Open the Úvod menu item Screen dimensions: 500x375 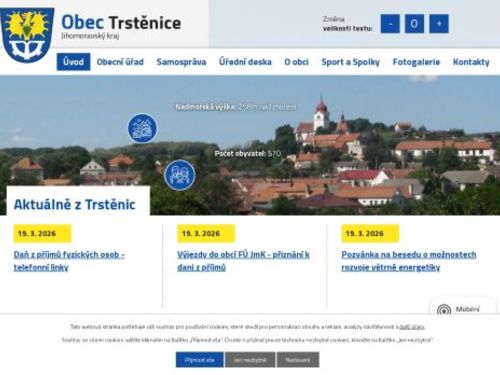click(73, 62)
